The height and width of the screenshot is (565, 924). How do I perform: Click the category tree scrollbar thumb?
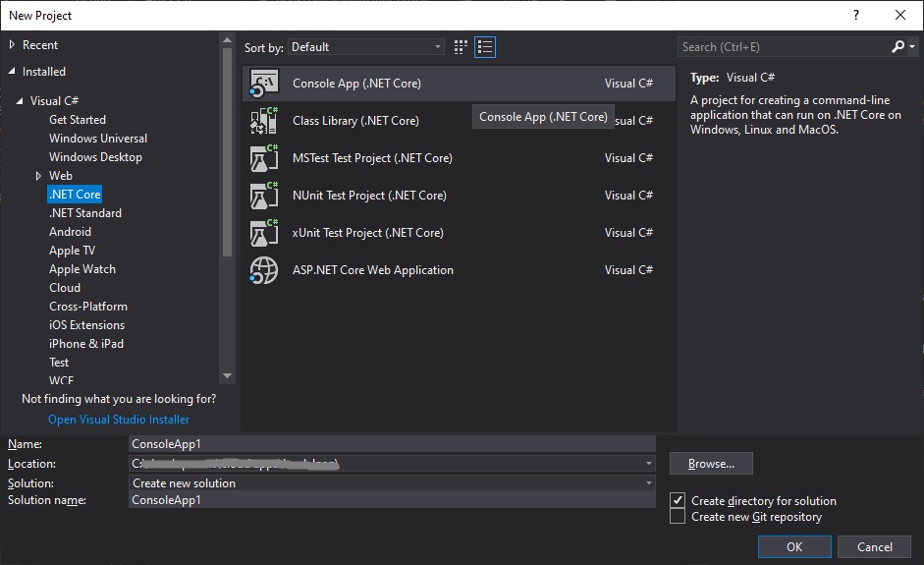[228, 152]
